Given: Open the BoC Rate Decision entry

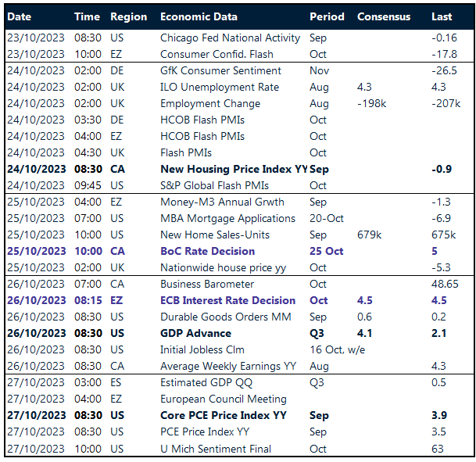Looking at the screenshot, I should pyautogui.click(x=207, y=251).
